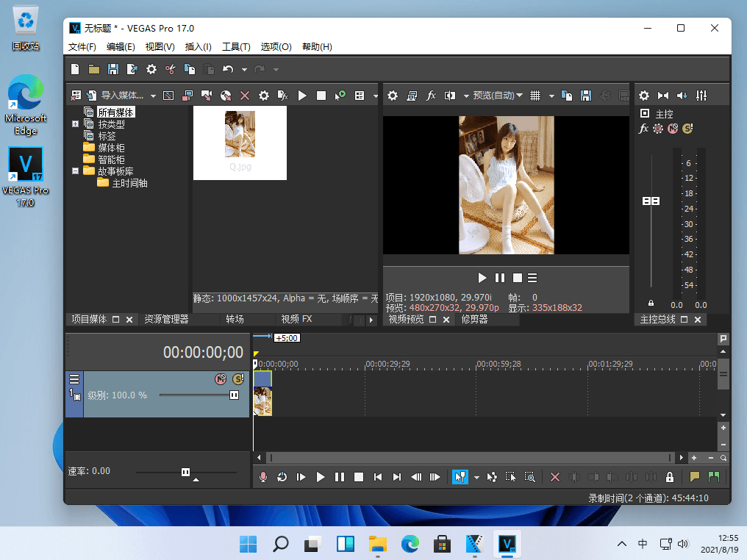This screenshot has width=747, height=560.
Task: Save snapshot to file in the preview
Action: click(x=586, y=96)
